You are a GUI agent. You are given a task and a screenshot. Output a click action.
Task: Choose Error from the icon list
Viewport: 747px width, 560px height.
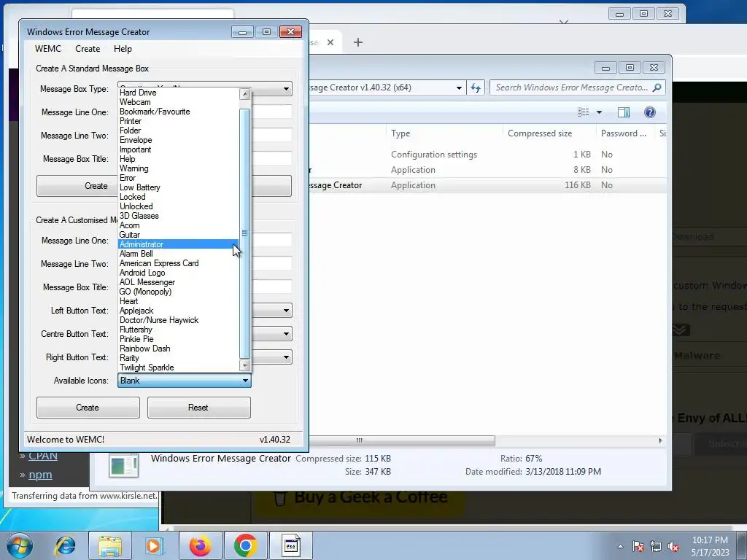[x=178, y=178]
